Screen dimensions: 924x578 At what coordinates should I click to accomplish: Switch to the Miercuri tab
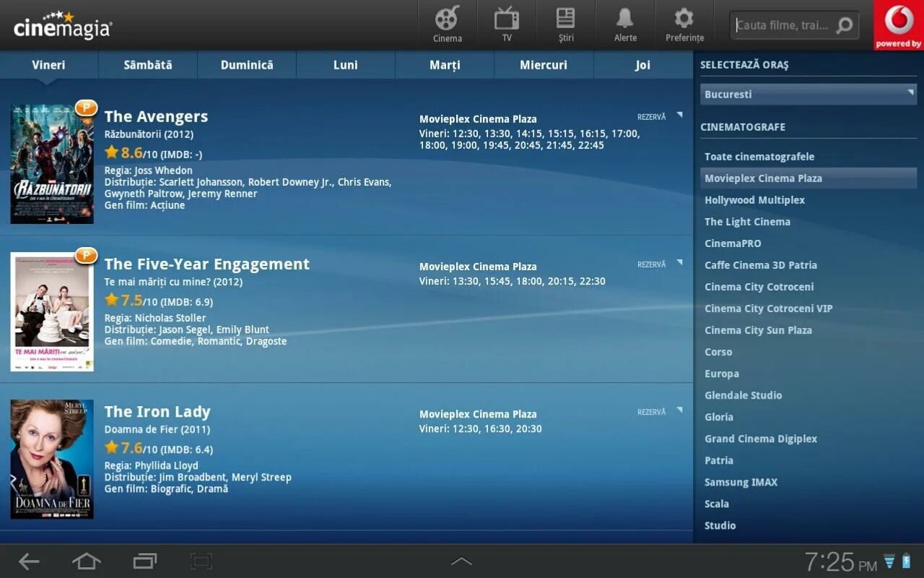pos(544,65)
